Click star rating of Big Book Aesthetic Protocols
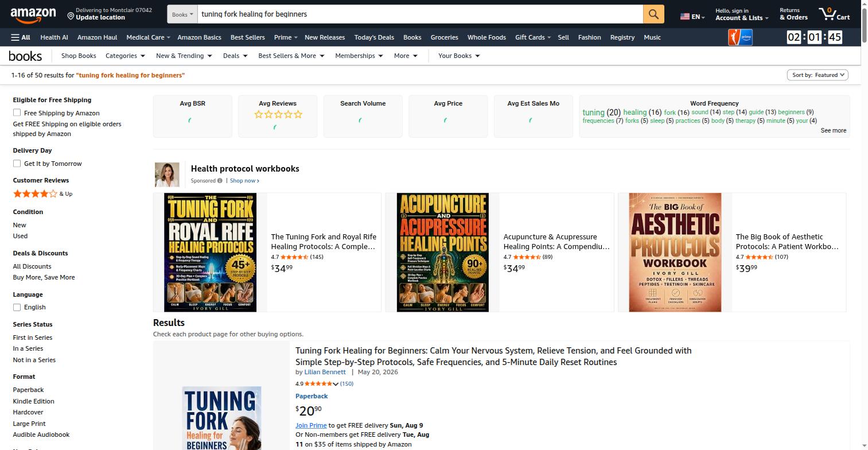Screen dimensions: 868x450 coord(759,257)
